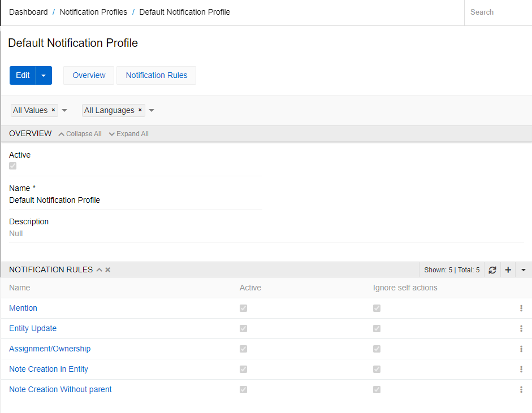The width and height of the screenshot is (532, 413).
Task: Open row actions for the Mention rule
Action: 521,308
